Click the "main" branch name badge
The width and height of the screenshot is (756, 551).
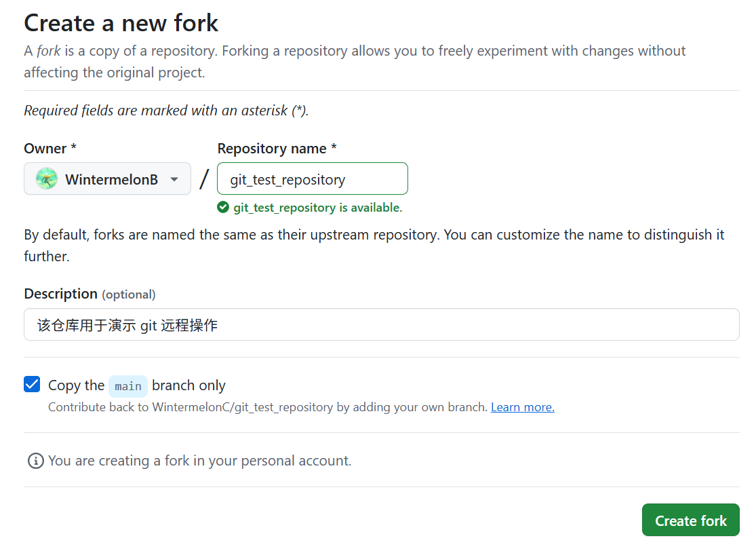[x=128, y=386]
